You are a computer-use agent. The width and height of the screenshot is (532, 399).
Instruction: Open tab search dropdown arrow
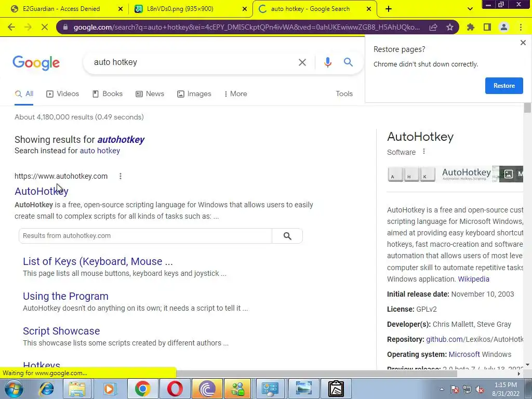pyautogui.click(x=470, y=9)
